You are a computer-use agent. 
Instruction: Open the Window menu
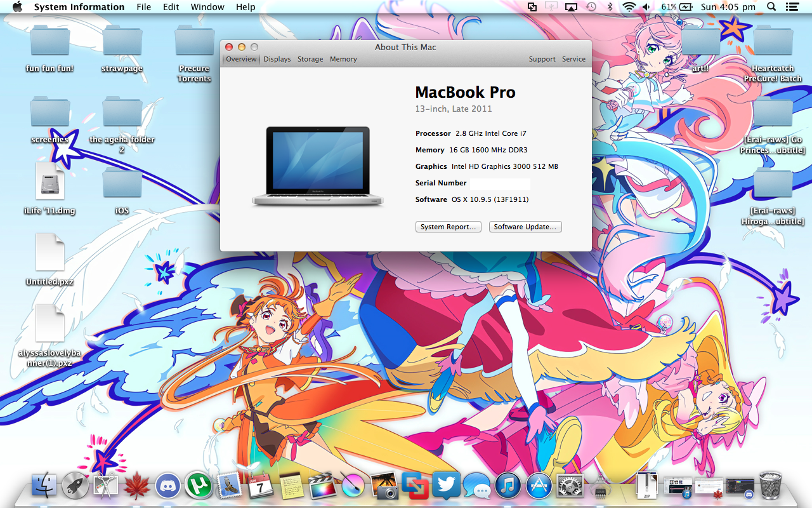click(207, 7)
